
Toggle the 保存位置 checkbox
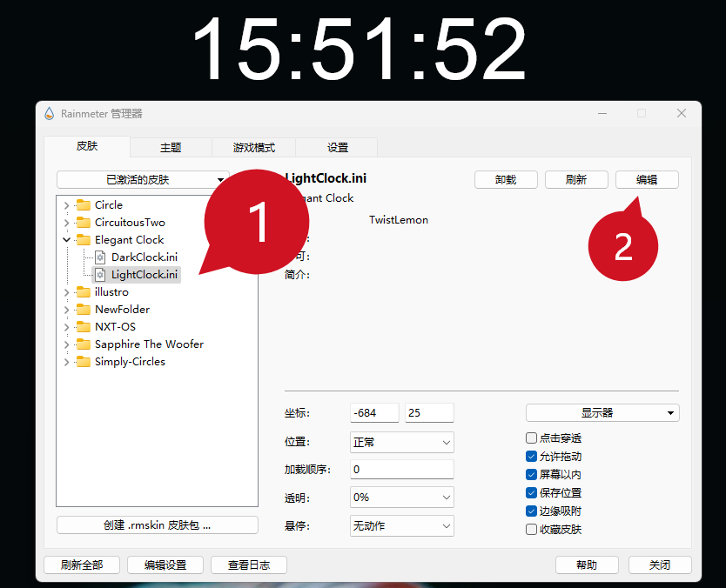pyautogui.click(x=531, y=492)
